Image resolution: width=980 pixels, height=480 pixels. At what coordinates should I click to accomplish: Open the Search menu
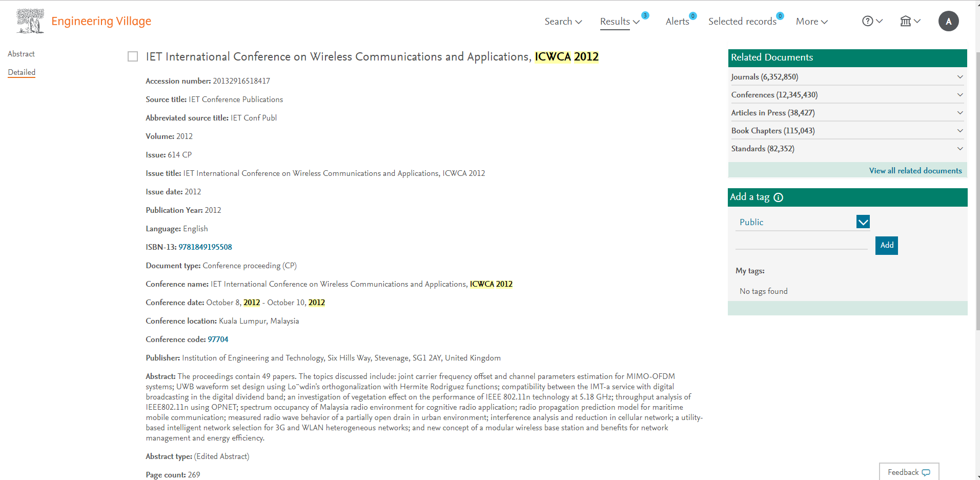563,22
